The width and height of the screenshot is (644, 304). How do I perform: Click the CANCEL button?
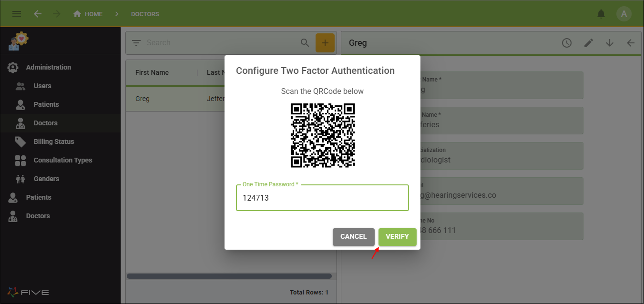(x=354, y=237)
